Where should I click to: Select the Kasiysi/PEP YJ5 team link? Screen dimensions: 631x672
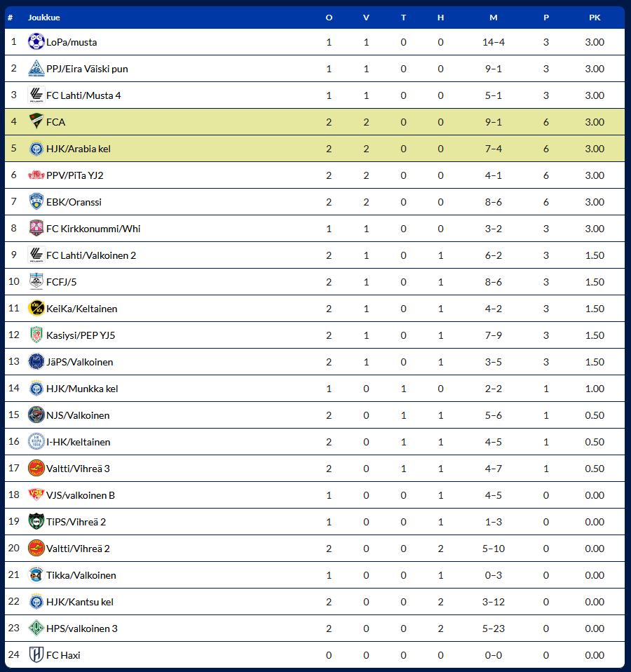(81, 335)
